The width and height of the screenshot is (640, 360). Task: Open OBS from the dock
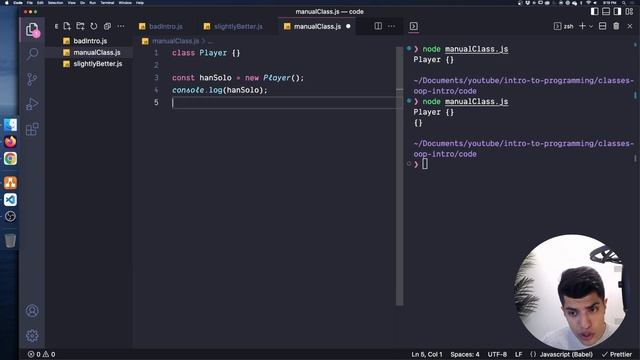pyautogui.click(x=10, y=216)
